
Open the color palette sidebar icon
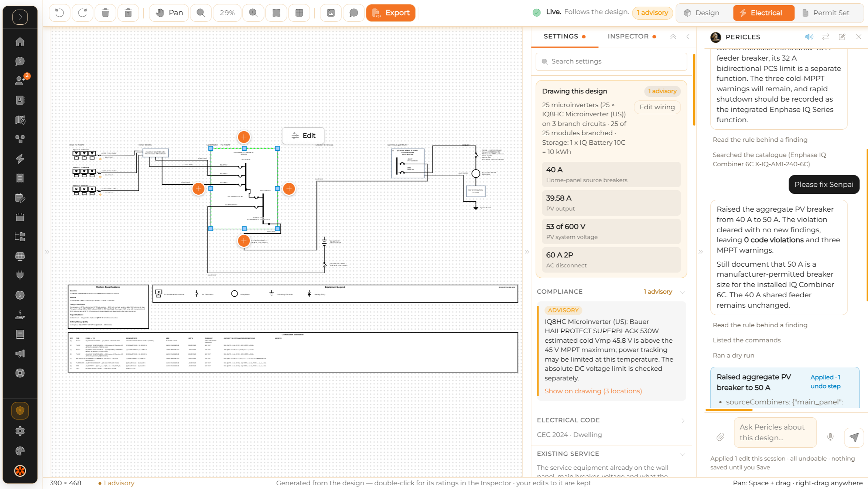20,451
